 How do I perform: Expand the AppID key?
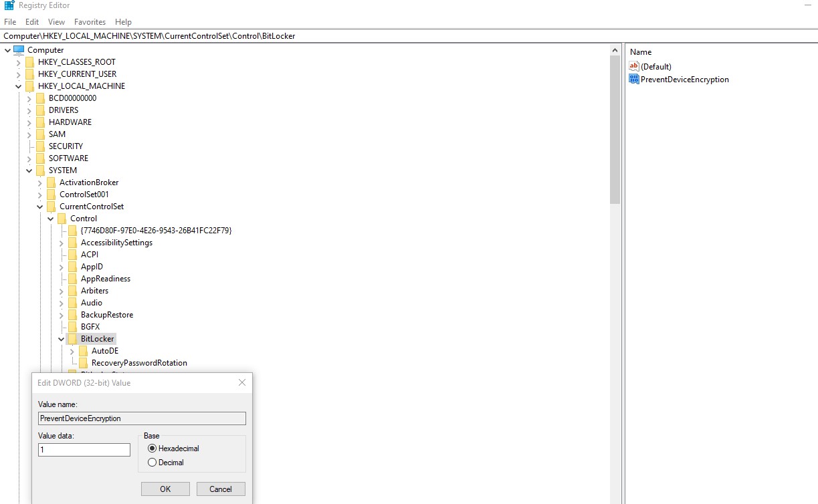coord(61,267)
